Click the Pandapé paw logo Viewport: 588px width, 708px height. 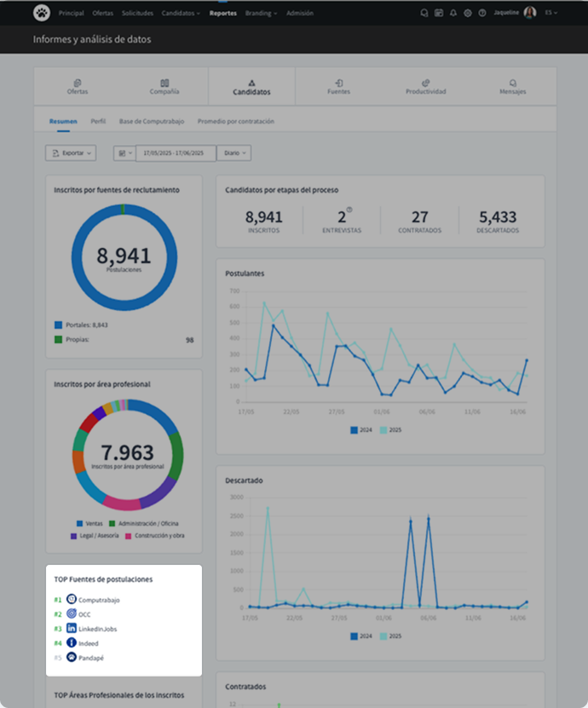coord(42,13)
